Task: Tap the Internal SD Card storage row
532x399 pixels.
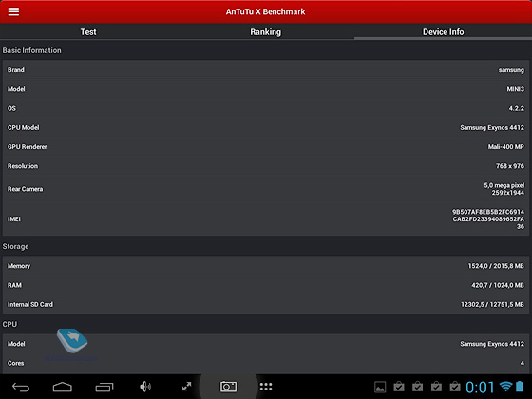Action: tap(266, 304)
